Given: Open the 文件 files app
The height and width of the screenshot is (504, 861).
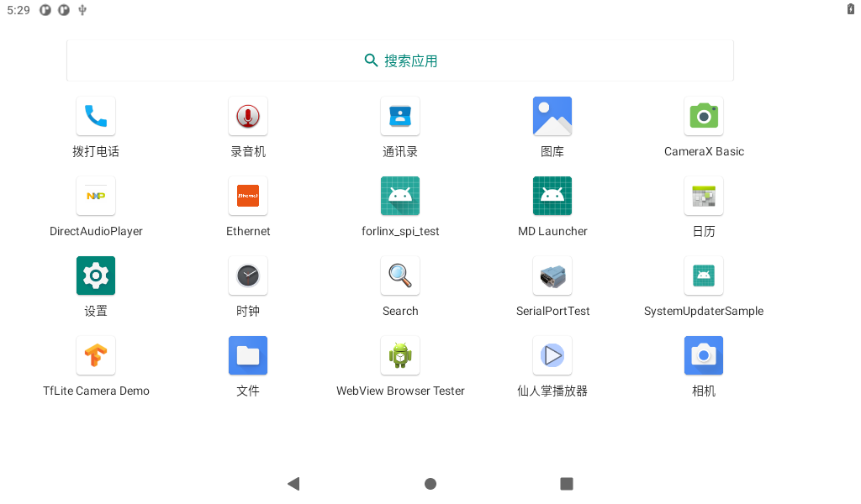Looking at the screenshot, I should point(248,355).
